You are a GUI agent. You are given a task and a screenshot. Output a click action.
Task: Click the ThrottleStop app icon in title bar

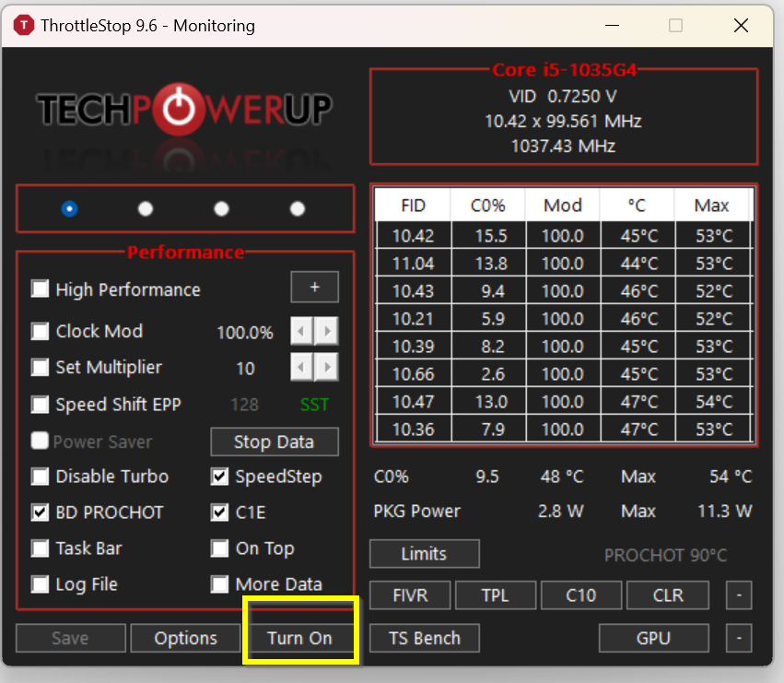coord(24,25)
